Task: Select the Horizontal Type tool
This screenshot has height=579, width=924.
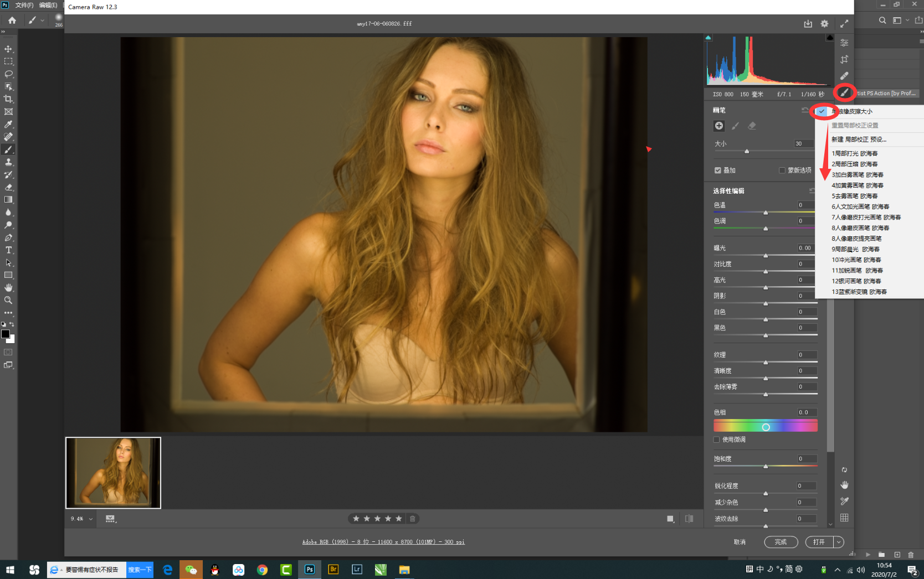Action: pyautogui.click(x=8, y=250)
